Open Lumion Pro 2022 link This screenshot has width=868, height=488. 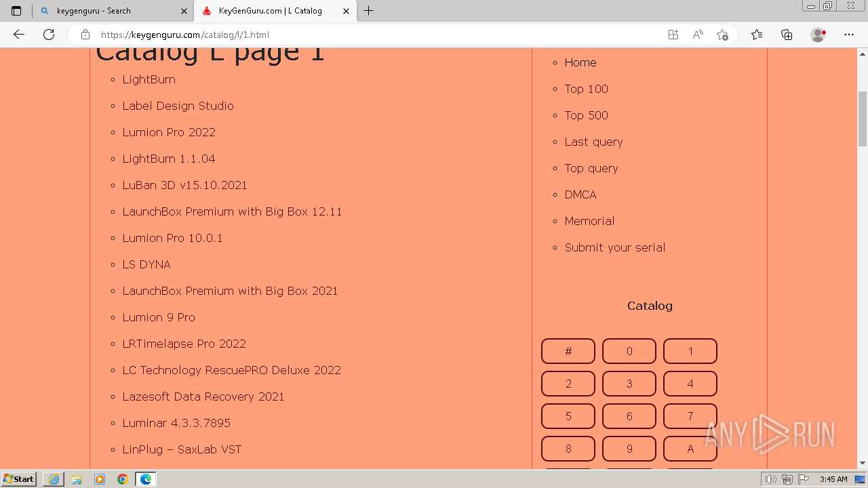click(169, 132)
